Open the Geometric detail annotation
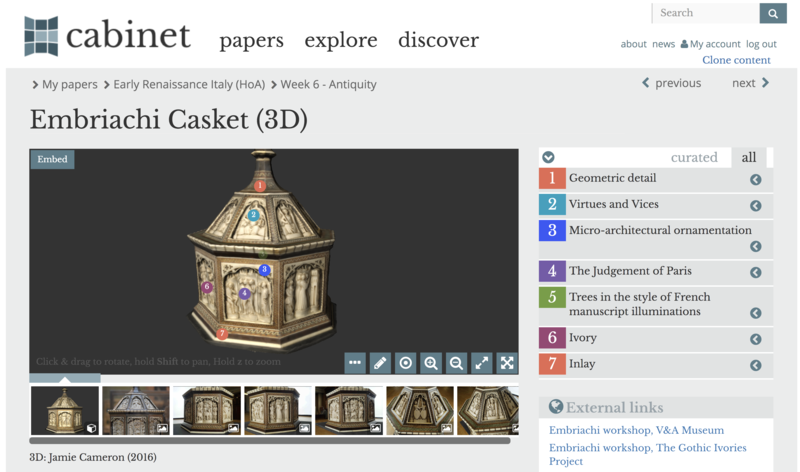This screenshot has width=800, height=472. point(612,178)
